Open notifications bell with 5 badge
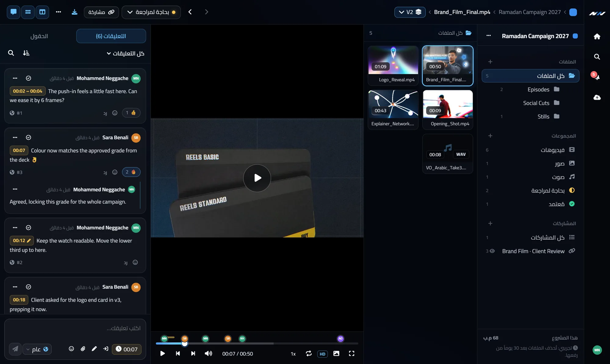The image size is (610, 364). 596,76
